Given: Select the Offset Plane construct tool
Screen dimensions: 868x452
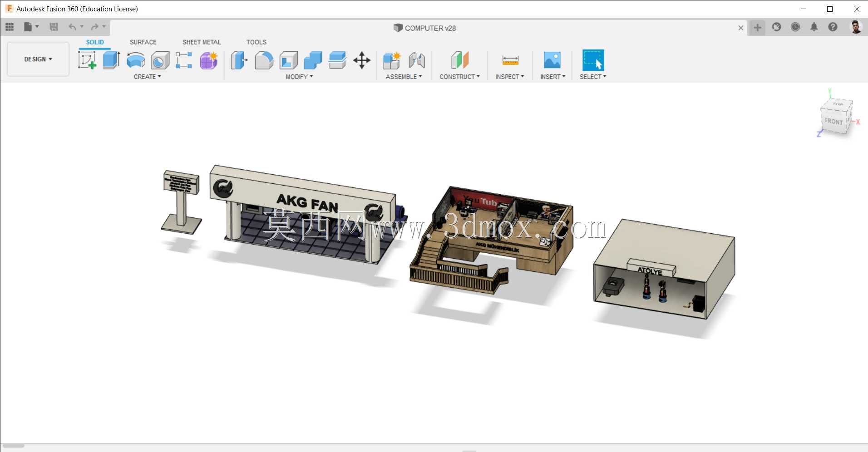Looking at the screenshot, I should coord(459,60).
